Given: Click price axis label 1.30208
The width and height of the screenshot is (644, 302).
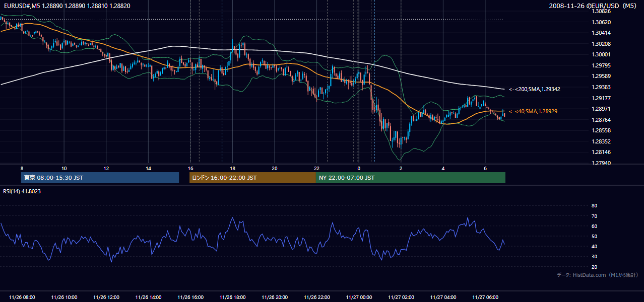Looking at the screenshot, I should click(602, 44).
